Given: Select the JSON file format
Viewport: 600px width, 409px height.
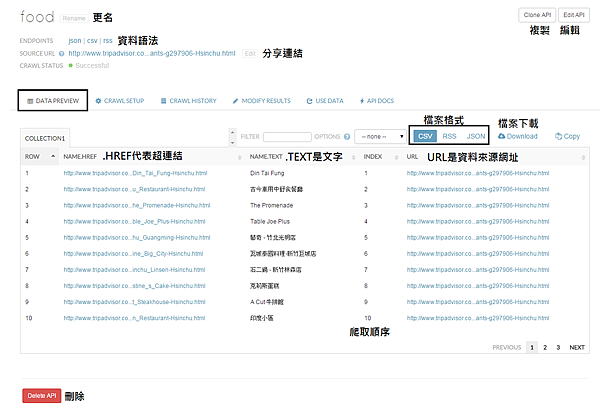Looking at the screenshot, I should 476,136.
